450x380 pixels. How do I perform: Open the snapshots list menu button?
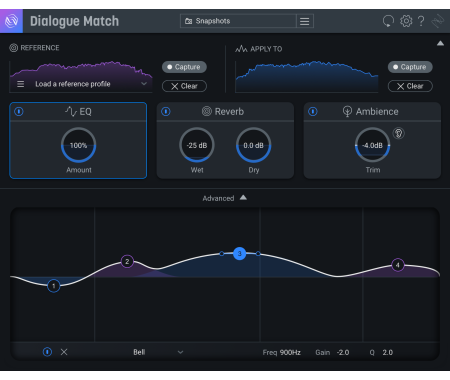click(305, 21)
